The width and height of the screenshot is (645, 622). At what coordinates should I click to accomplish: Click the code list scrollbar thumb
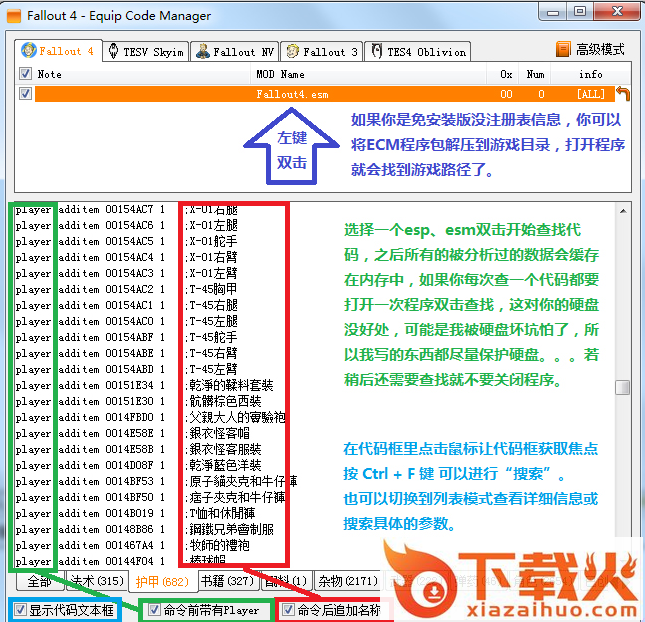623,387
